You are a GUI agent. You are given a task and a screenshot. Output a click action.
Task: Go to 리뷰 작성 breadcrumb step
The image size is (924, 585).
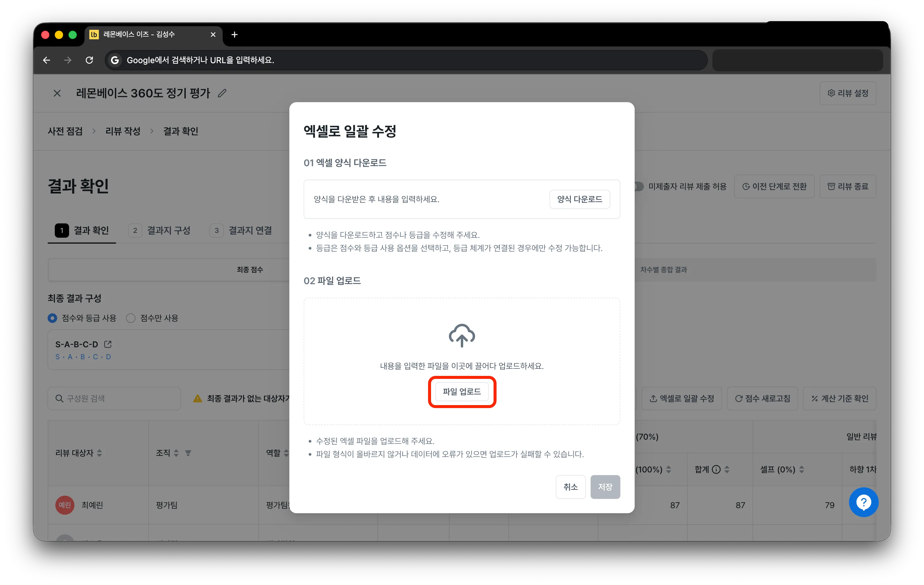click(123, 131)
